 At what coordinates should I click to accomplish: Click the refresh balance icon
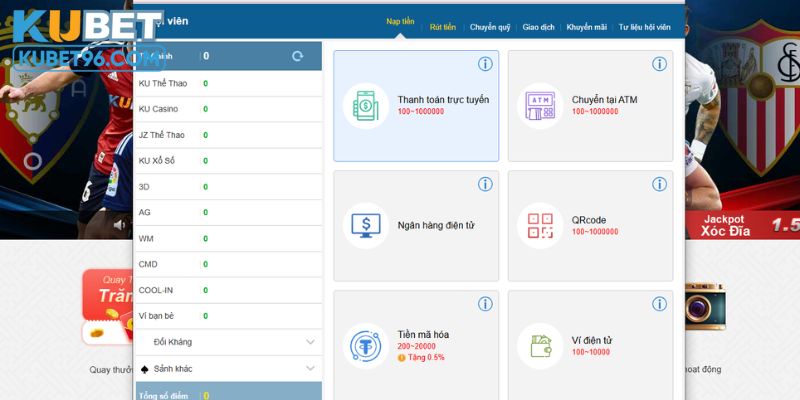click(297, 56)
